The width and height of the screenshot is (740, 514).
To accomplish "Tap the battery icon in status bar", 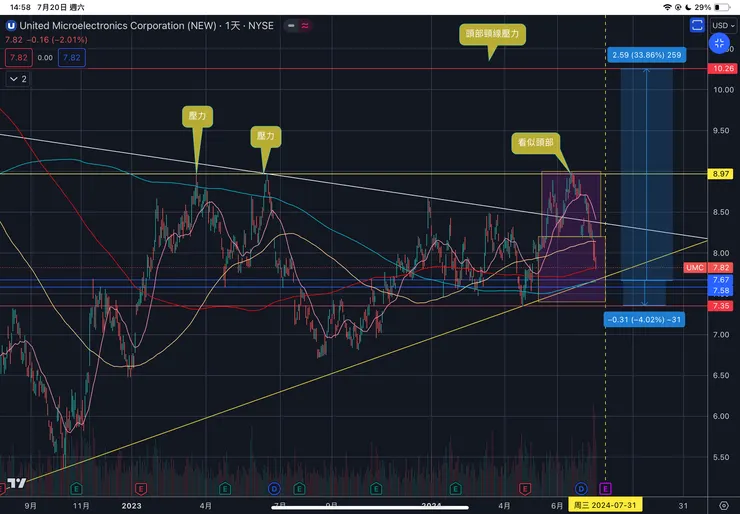I will 722,7.
